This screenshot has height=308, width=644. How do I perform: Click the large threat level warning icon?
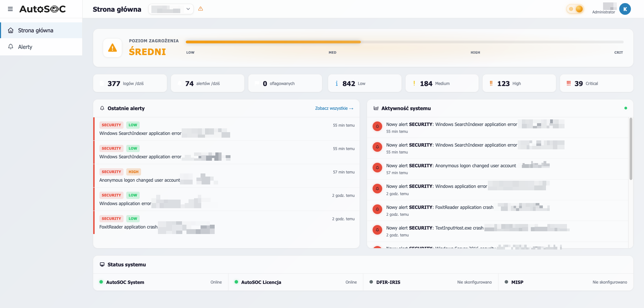[x=112, y=48]
